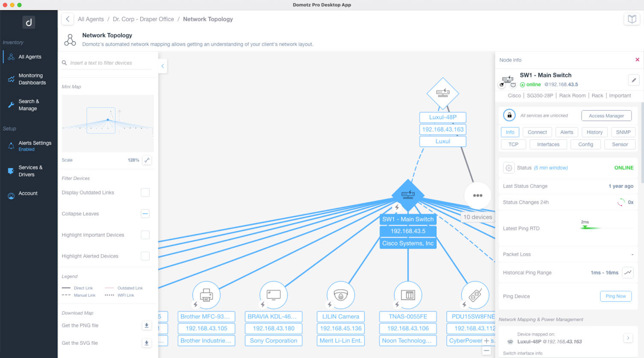644x358 pixels.
Task: Open switch interface details via the mapped-on arrow
Action: tap(628, 337)
